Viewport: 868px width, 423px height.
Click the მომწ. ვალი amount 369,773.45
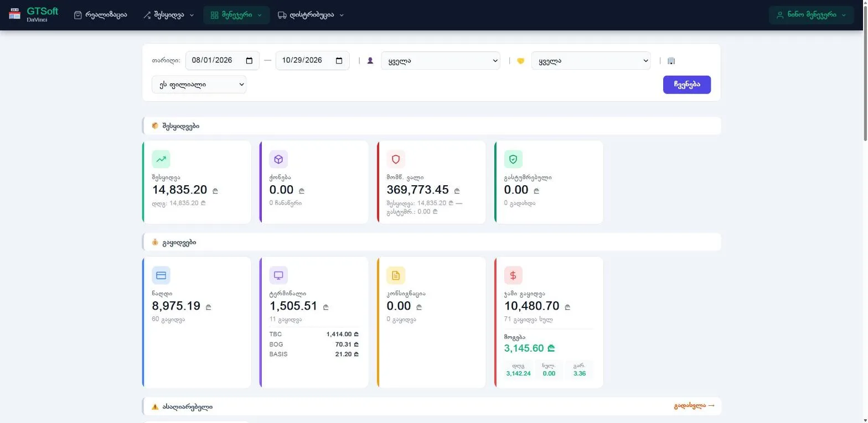point(418,190)
